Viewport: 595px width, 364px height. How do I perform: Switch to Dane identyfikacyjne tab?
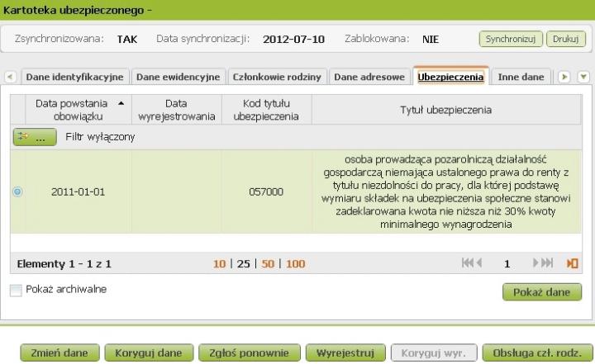[x=74, y=77]
